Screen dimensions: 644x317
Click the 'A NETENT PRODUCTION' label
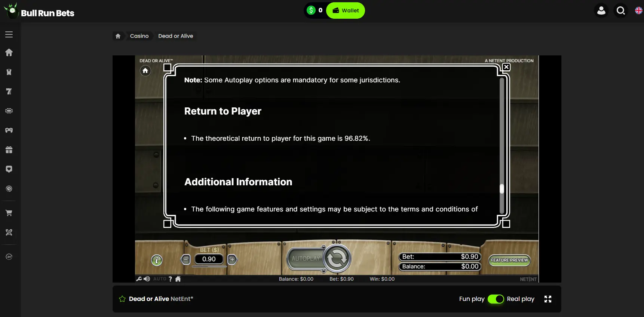click(x=509, y=61)
